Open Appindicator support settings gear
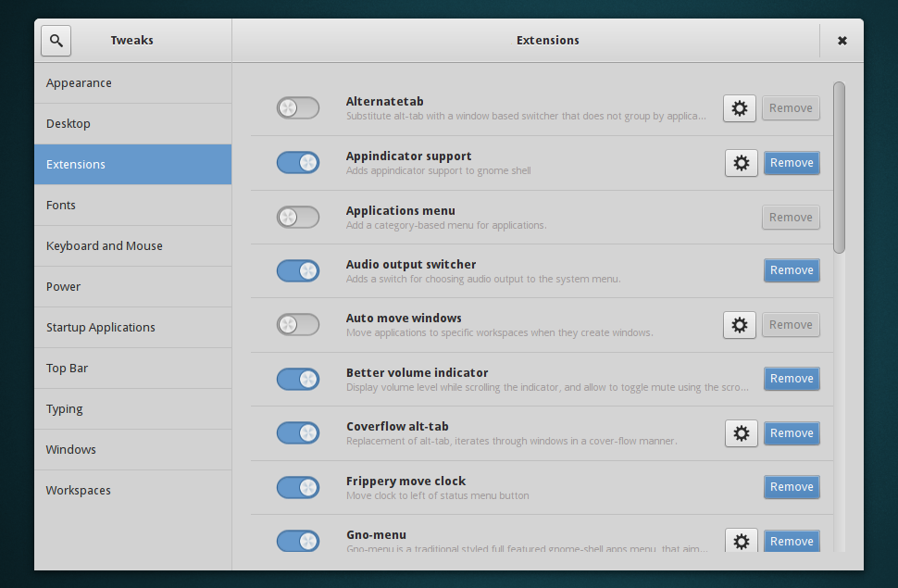This screenshot has height=588, width=898. pyautogui.click(x=741, y=162)
